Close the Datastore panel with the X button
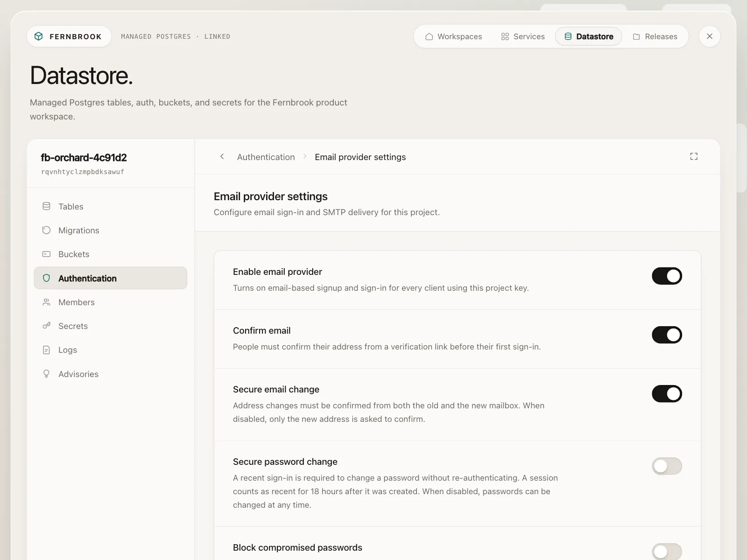 click(x=710, y=36)
